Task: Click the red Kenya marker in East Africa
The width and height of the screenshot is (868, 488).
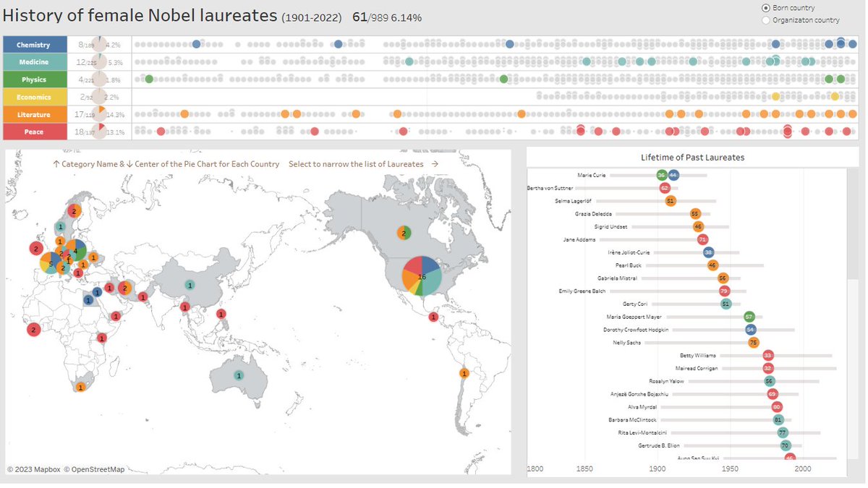Action: tap(102, 338)
